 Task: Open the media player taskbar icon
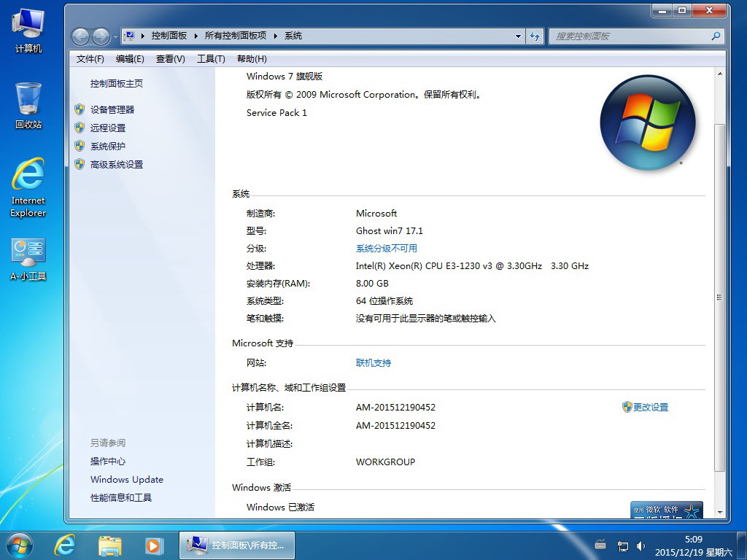click(x=153, y=545)
